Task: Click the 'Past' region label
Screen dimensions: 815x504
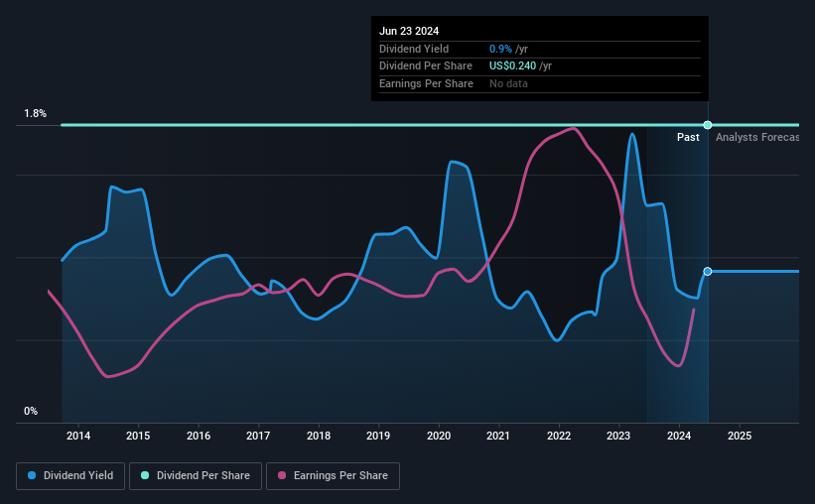Action: click(x=688, y=137)
